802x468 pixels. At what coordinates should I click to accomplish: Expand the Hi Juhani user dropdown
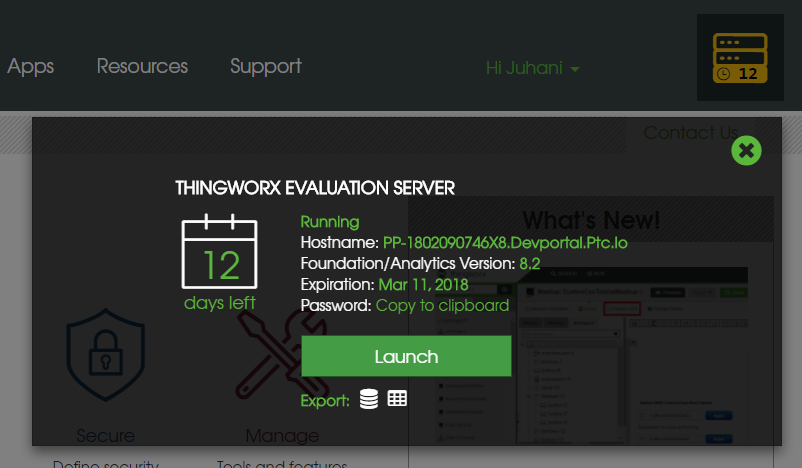coord(532,68)
